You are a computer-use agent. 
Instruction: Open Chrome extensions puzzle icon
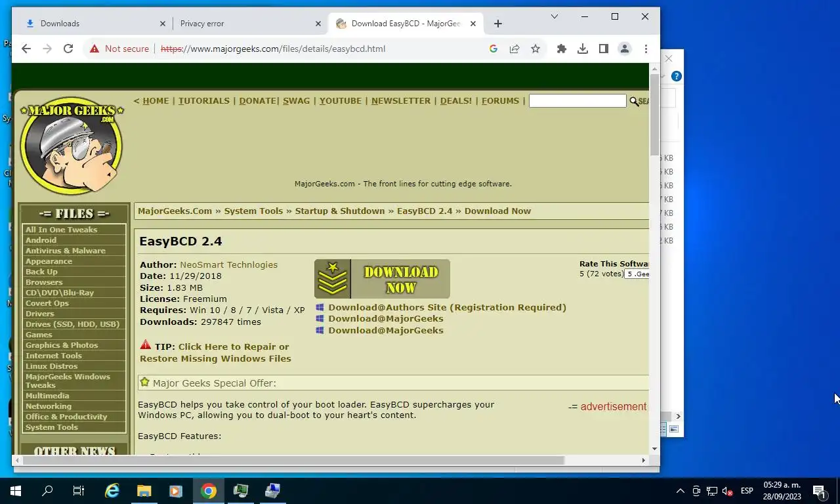[562, 49]
